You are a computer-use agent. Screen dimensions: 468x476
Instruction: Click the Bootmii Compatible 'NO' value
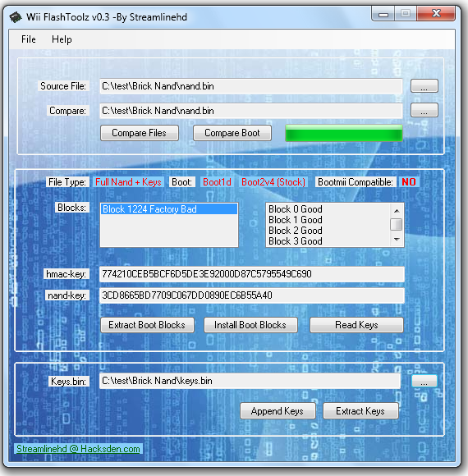409,182
